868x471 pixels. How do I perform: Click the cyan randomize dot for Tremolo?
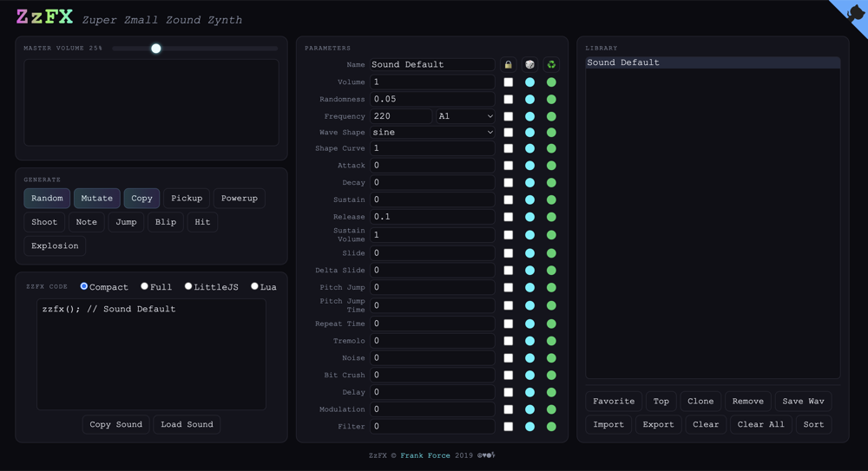(x=529, y=341)
